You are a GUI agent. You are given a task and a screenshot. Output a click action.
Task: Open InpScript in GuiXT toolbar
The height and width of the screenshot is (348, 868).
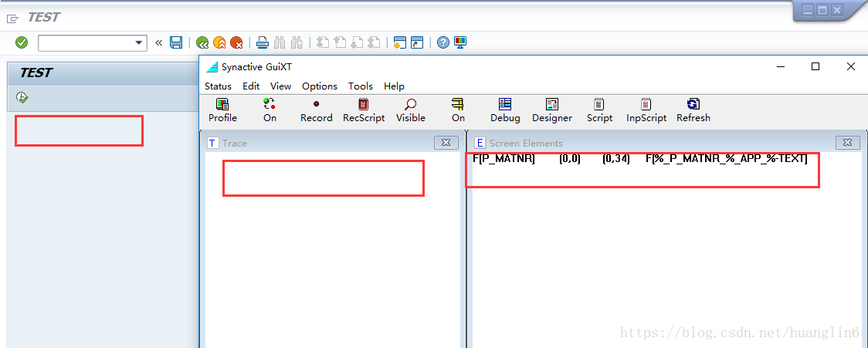pos(646,110)
